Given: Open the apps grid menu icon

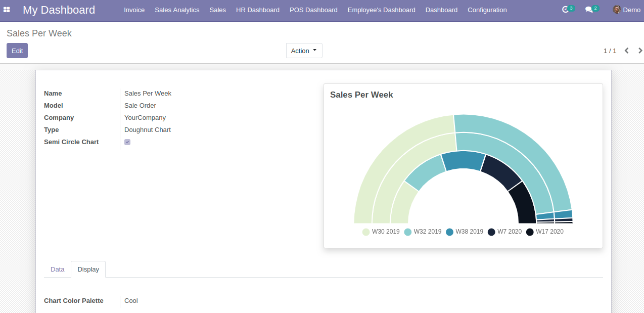Looking at the screenshot, I should 7,10.
